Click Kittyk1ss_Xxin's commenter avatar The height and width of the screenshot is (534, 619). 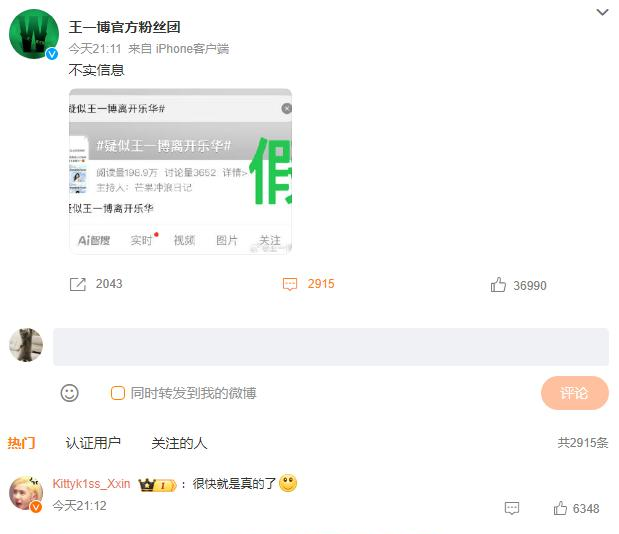pos(26,493)
